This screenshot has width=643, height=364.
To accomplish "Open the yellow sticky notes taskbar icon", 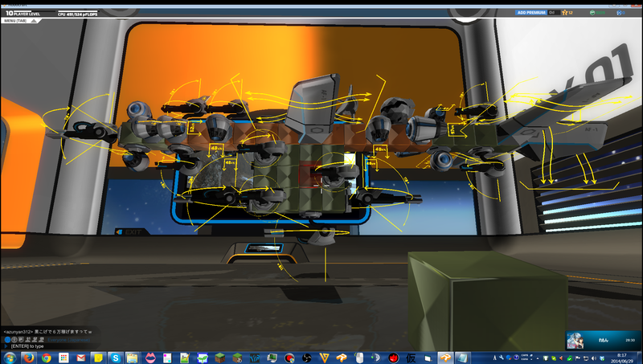I will pyautogui.click(x=98, y=358).
